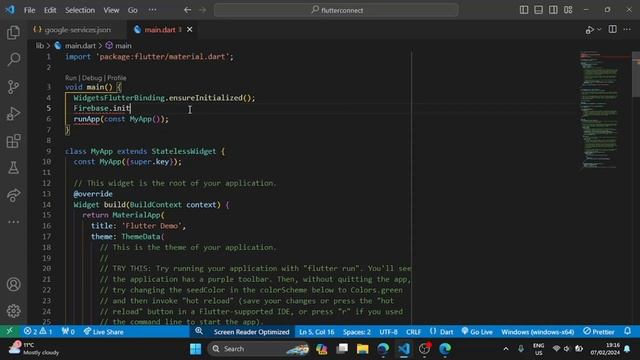Open the Testing flask view

[13, 168]
